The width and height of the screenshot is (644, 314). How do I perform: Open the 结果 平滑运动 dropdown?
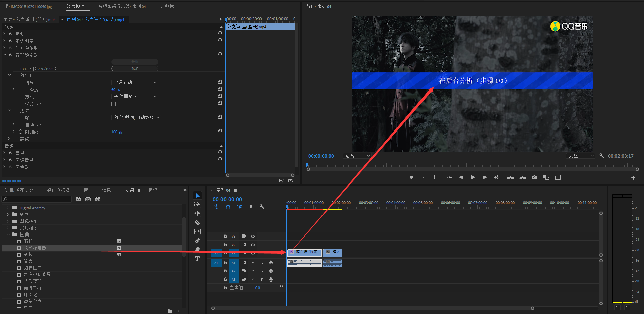[135, 82]
